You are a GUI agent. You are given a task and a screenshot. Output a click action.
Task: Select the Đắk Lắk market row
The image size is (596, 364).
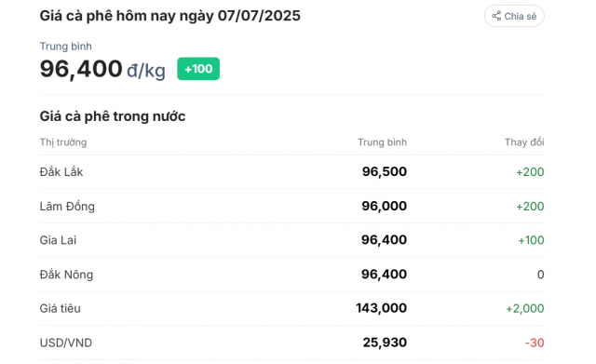coord(291,171)
